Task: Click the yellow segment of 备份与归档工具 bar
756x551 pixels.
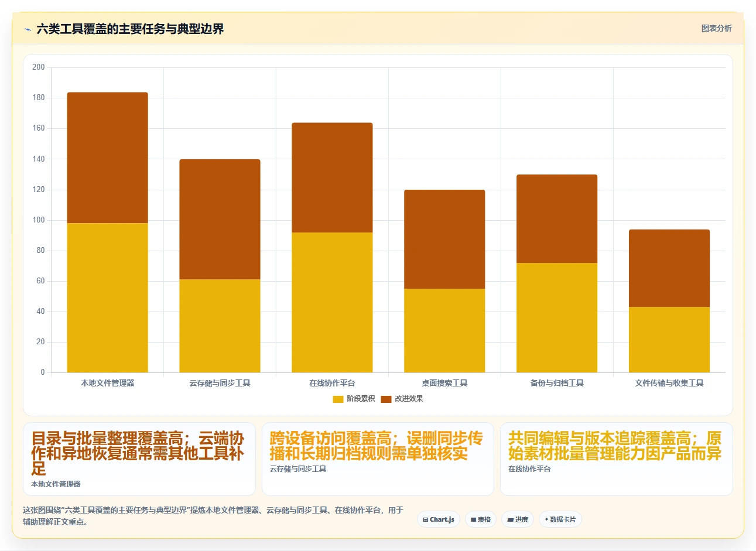Action: (x=557, y=317)
